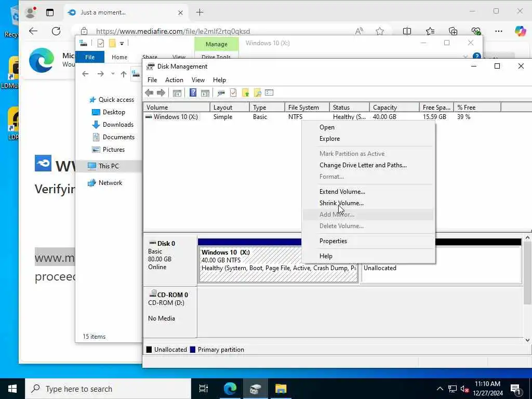
Task: Open Edge Browser essentials heart icon
Action: [x=476, y=31]
